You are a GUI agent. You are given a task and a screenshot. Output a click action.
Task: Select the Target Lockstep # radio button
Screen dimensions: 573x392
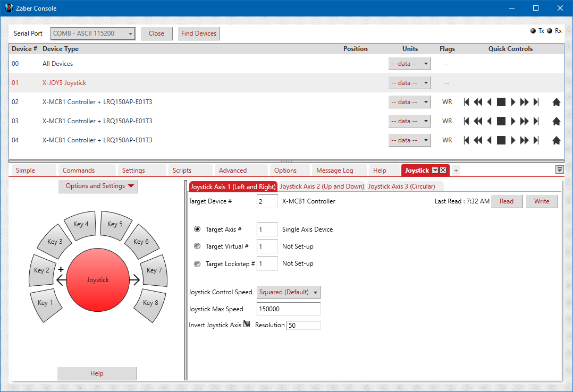[197, 264]
